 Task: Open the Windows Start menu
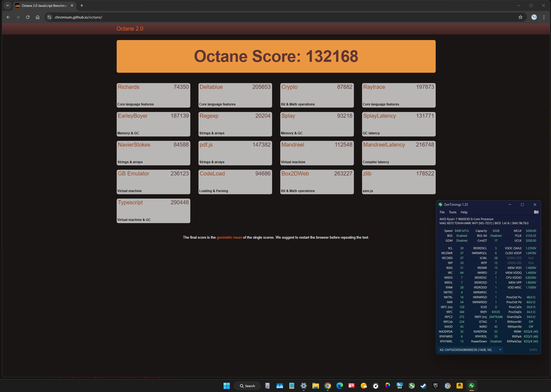[x=227, y=386]
